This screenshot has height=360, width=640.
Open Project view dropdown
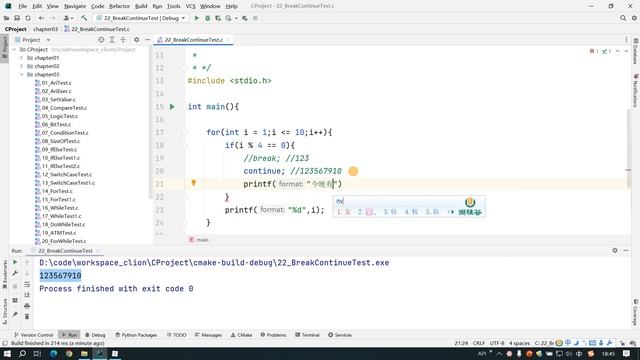[48, 40]
